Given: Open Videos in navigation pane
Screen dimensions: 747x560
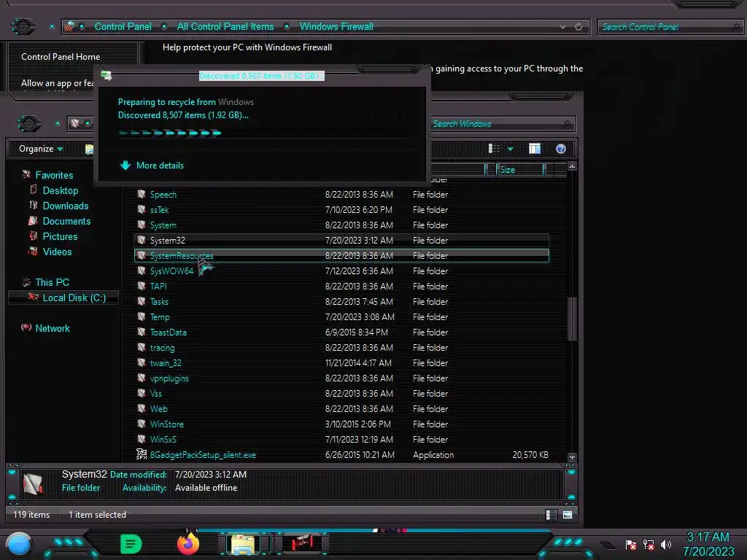Looking at the screenshot, I should (57, 252).
